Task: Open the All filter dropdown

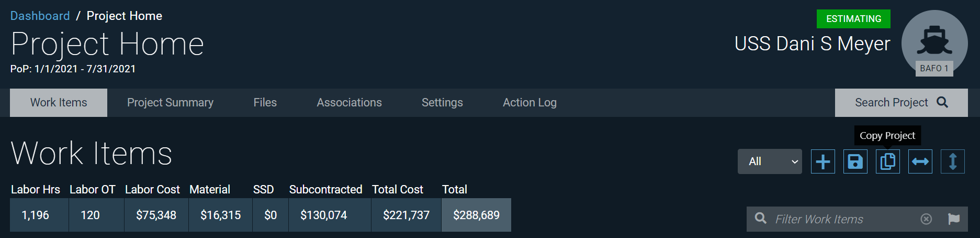Action: 769,161
